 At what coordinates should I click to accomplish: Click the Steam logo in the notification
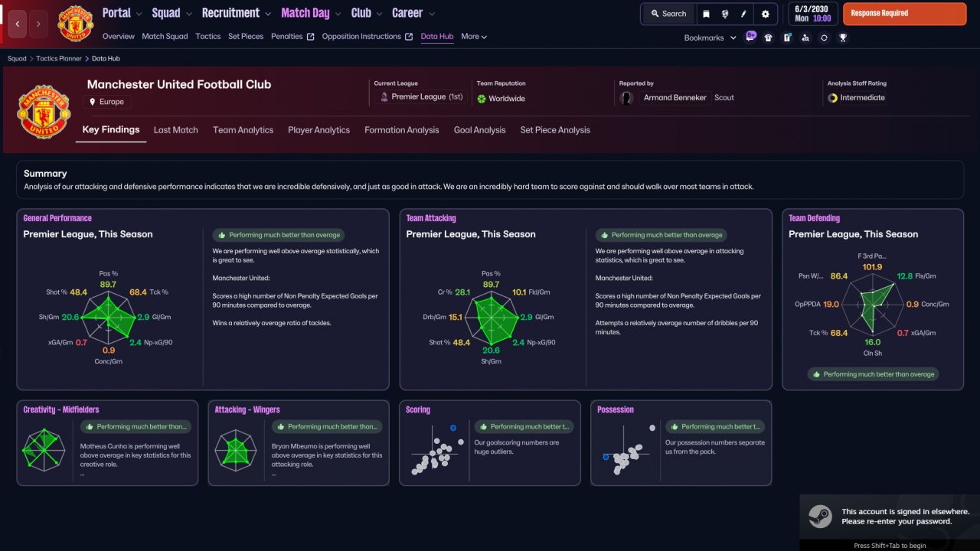pyautogui.click(x=819, y=517)
